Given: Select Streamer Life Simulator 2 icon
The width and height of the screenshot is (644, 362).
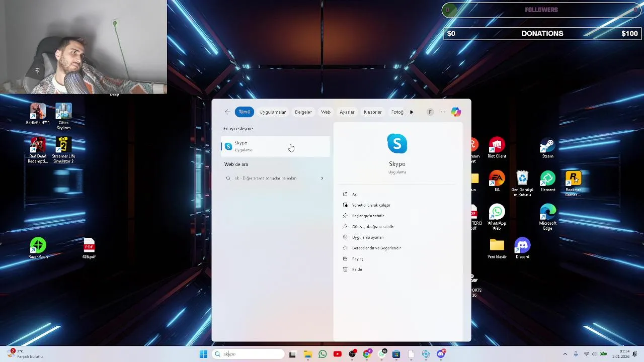Looking at the screenshot, I should click(63, 150).
